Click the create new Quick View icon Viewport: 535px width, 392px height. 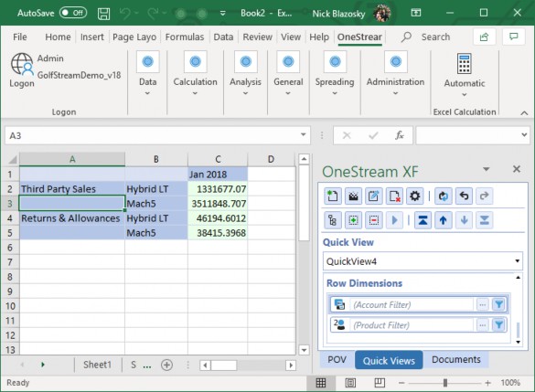[x=332, y=196]
